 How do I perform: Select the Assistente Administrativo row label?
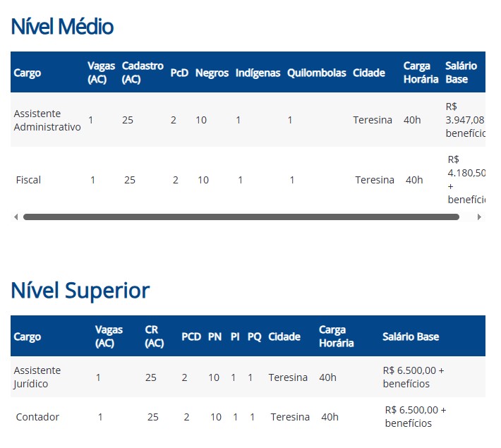(x=47, y=120)
